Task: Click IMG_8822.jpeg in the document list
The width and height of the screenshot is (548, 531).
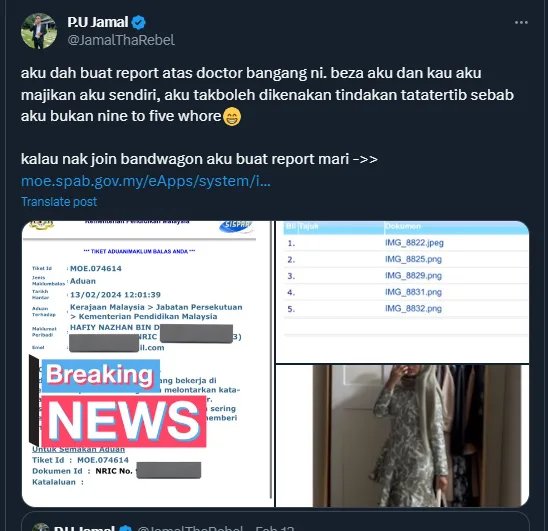Action: 414,243
